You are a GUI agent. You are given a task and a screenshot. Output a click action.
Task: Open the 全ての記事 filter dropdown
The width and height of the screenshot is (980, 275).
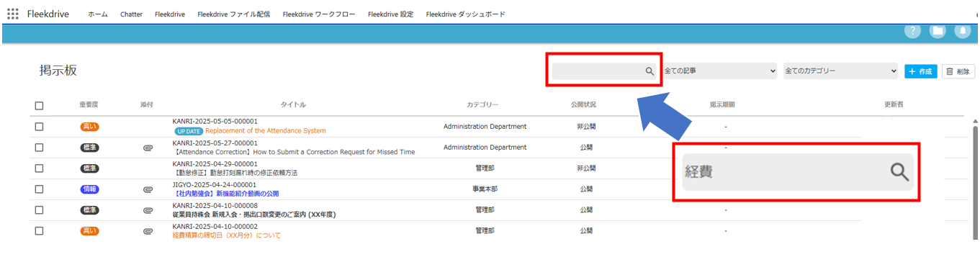pyautogui.click(x=720, y=71)
